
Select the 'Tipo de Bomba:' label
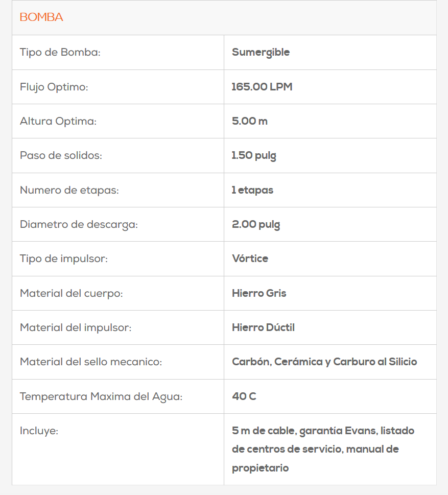[60, 52]
